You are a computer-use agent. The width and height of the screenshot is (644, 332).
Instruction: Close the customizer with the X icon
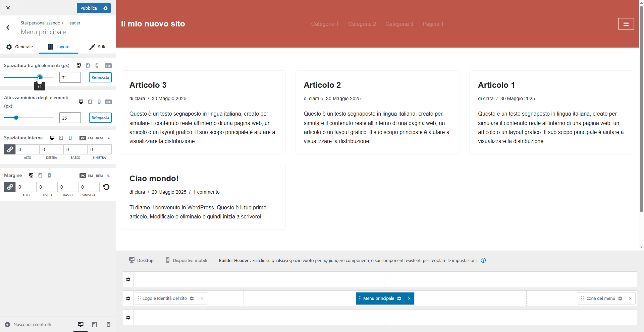point(8,8)
